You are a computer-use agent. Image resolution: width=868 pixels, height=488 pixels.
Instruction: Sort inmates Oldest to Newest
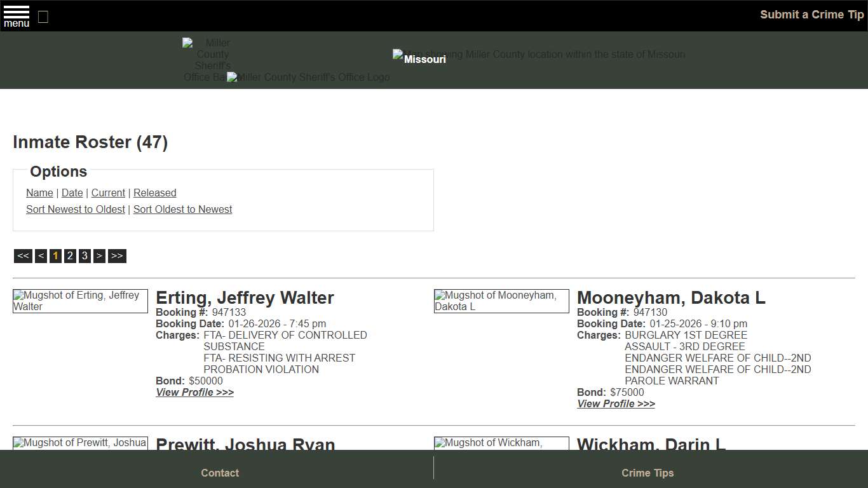[182, 209]
